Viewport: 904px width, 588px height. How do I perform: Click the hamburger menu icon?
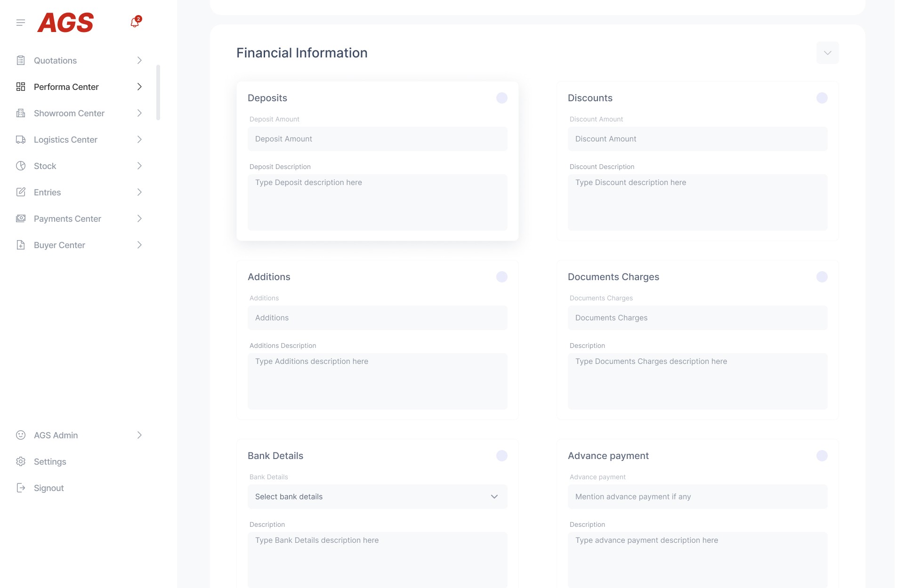coord(21,23)
